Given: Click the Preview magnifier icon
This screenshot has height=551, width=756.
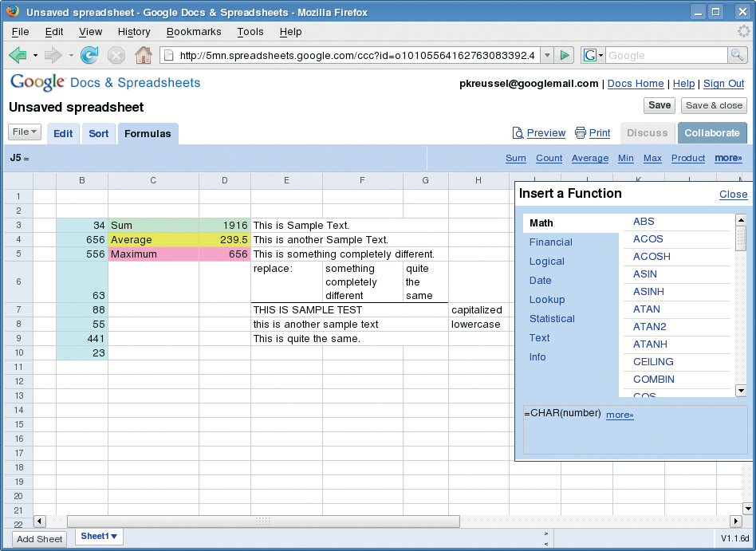Looking at the screenshot, I should coord(518,133).
